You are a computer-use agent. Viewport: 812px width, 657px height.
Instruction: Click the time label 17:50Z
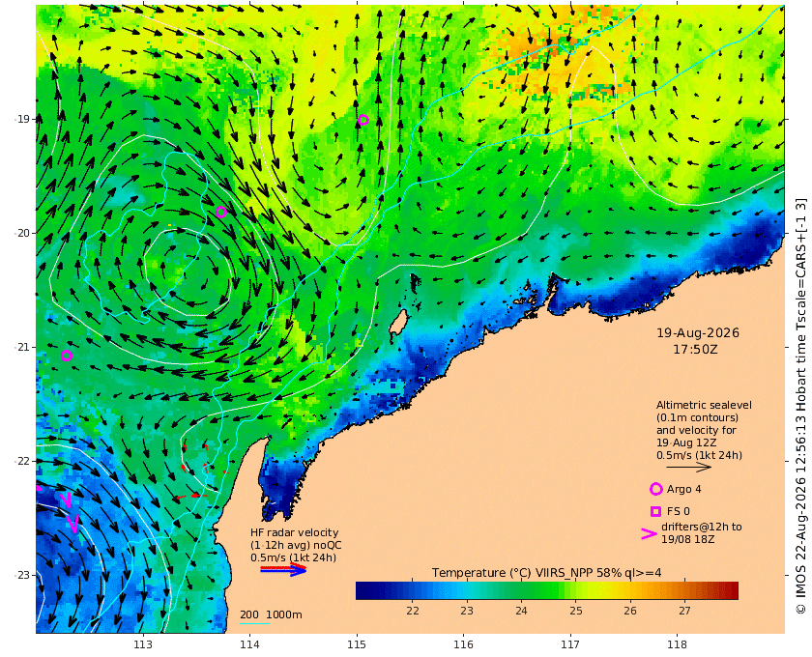click(695, 350)
